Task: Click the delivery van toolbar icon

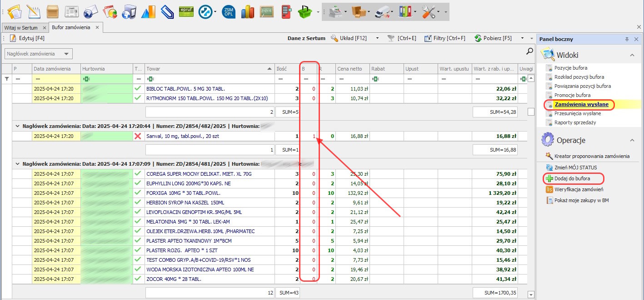Action: tap(381, 11)
